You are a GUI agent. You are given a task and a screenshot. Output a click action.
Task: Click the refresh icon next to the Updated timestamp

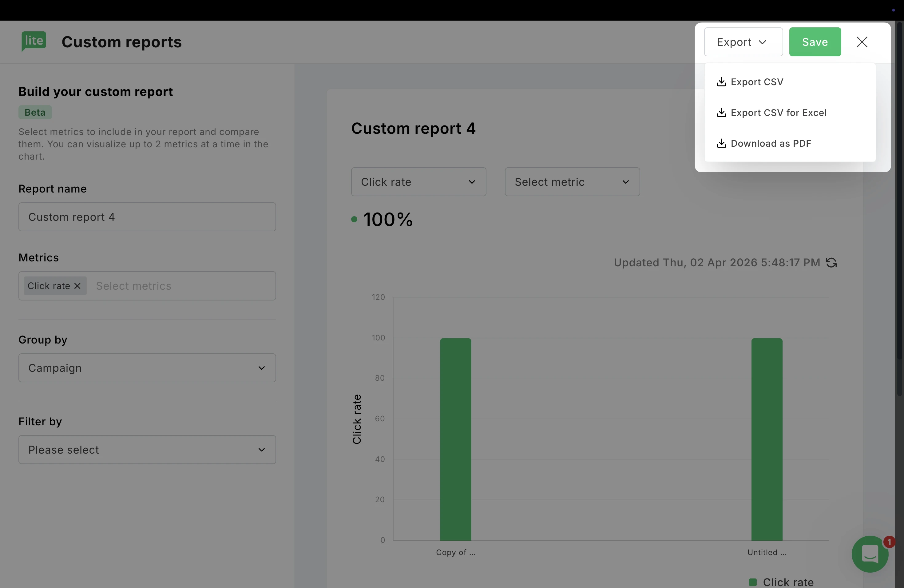(x=831, y=262)
